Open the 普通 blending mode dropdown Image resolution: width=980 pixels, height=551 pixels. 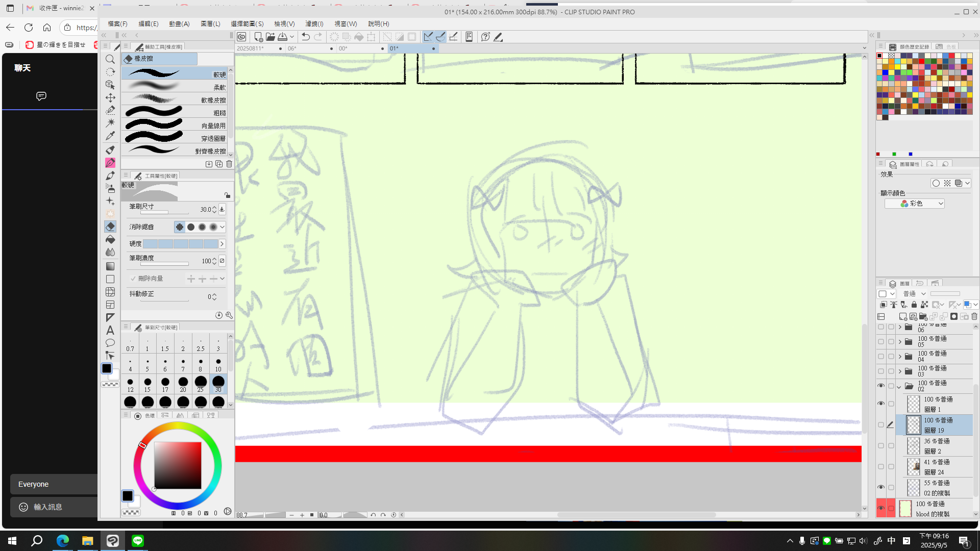[915, 294]
